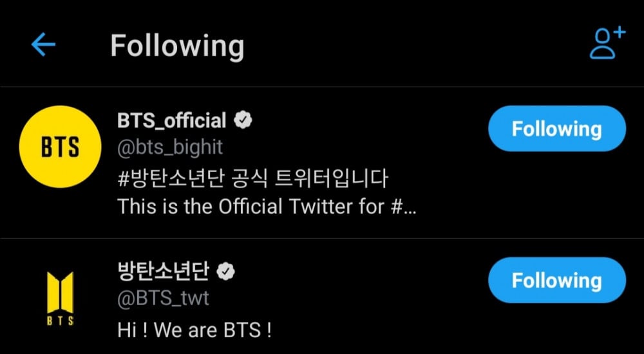Click the small BTS text under shield logo

[x=60, y=320]
